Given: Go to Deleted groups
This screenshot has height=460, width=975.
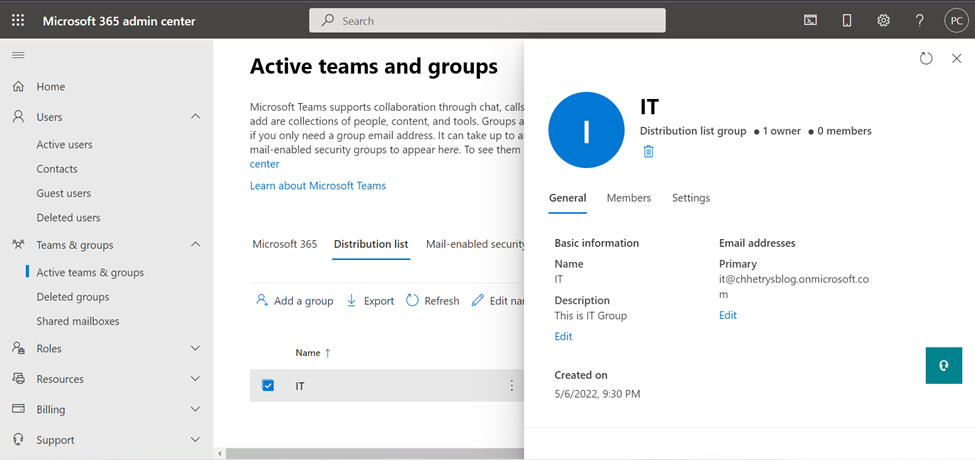Looking at the screenshot, I should click(73, 297).
